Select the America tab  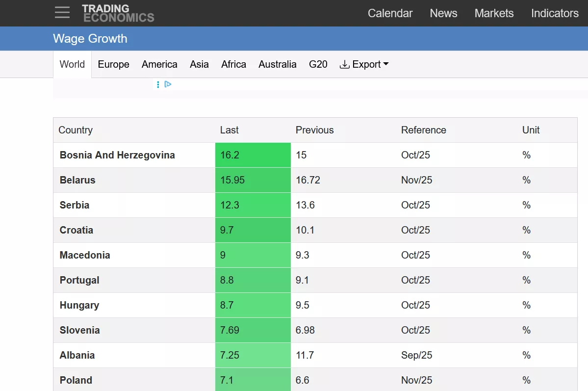pyautogui.click(x=159, y=64)
